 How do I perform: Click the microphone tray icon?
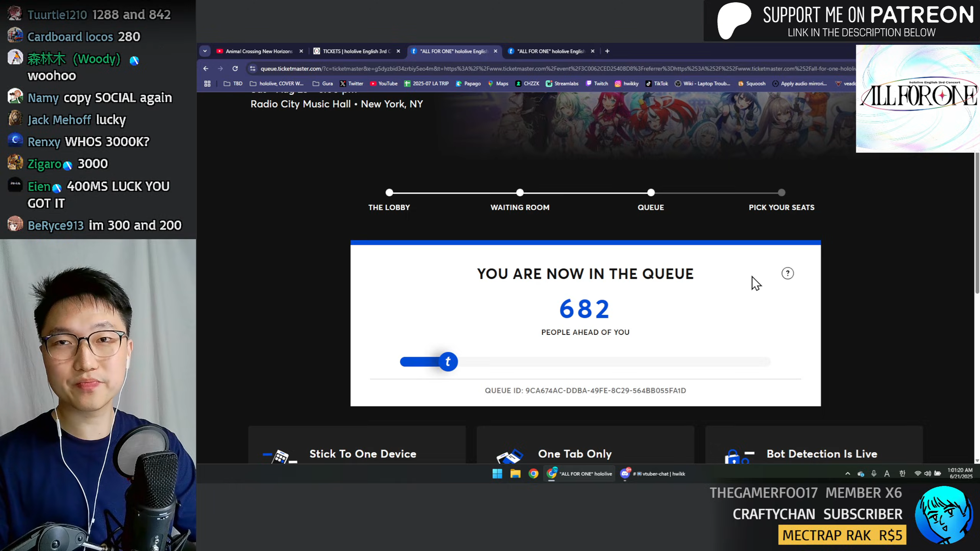[x=874, y=474]
